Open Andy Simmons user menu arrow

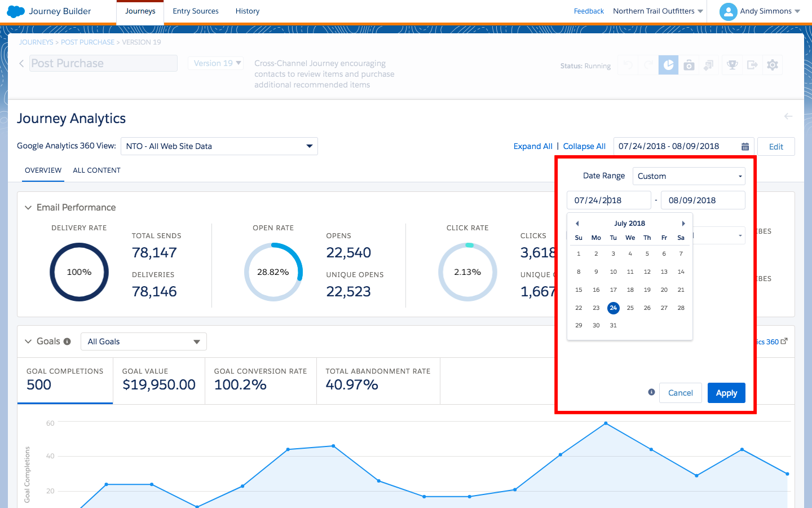(x=797, y=11)
